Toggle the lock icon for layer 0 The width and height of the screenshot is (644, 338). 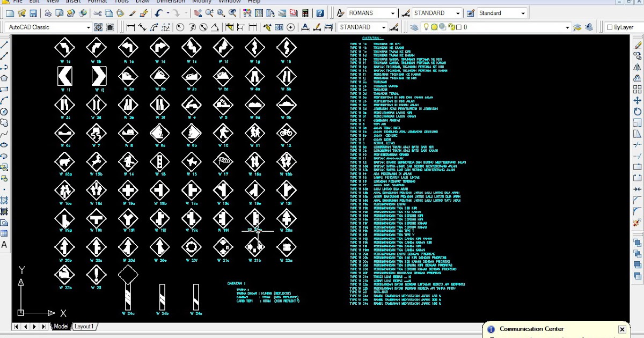pos(451,27)
